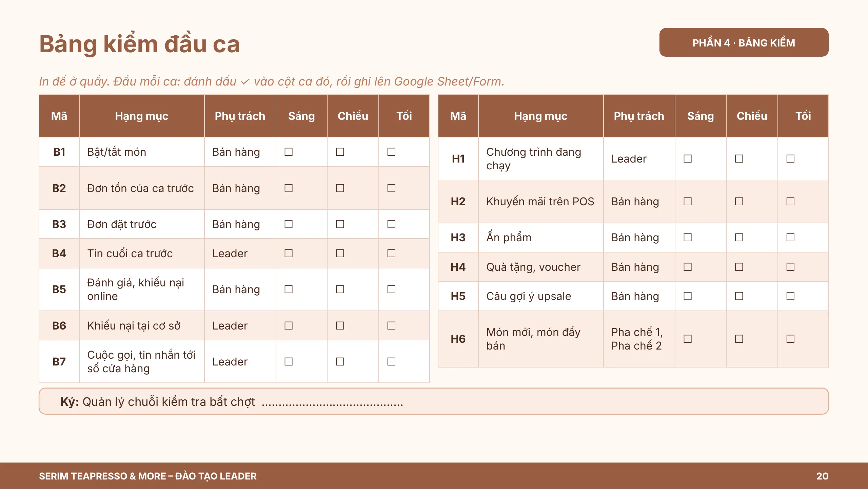Click the H4 code cell

(458, 267)
